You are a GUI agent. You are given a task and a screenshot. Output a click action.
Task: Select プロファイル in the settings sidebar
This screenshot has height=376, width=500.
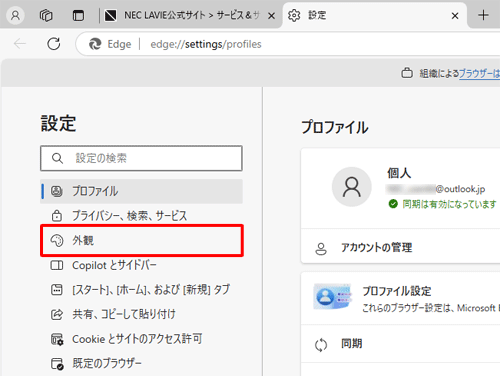(x=141, y=191)
